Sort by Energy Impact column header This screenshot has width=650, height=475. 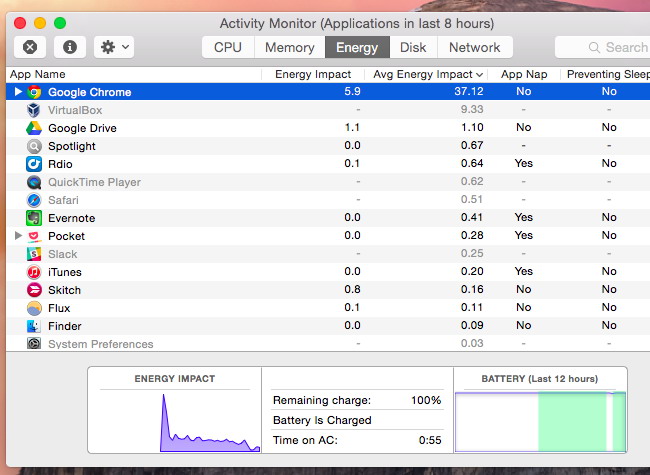click(x=313, y=74)
